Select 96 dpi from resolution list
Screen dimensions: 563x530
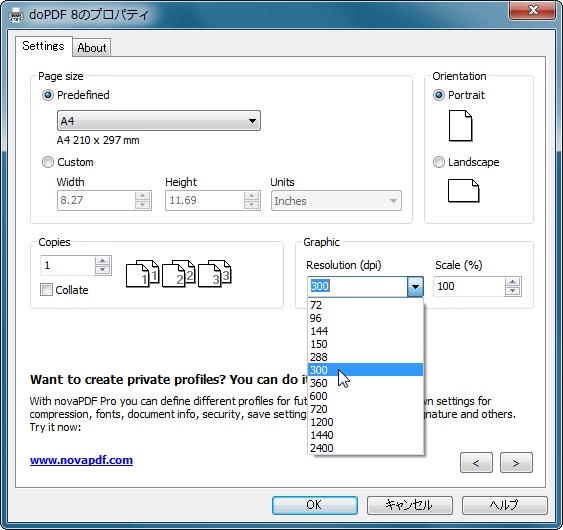(366, 318)
